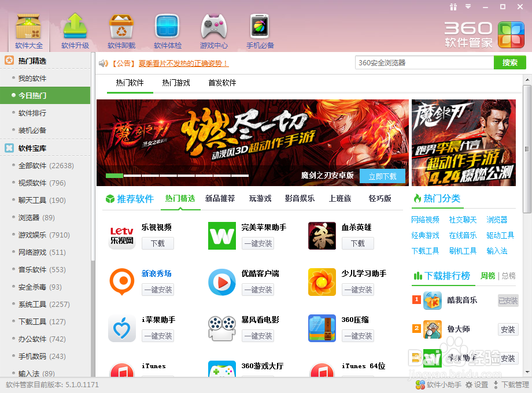This screenshot has height=393, width=532.
Task: Click the 完美苹果助手 green W icon
Action: (222, 236)
